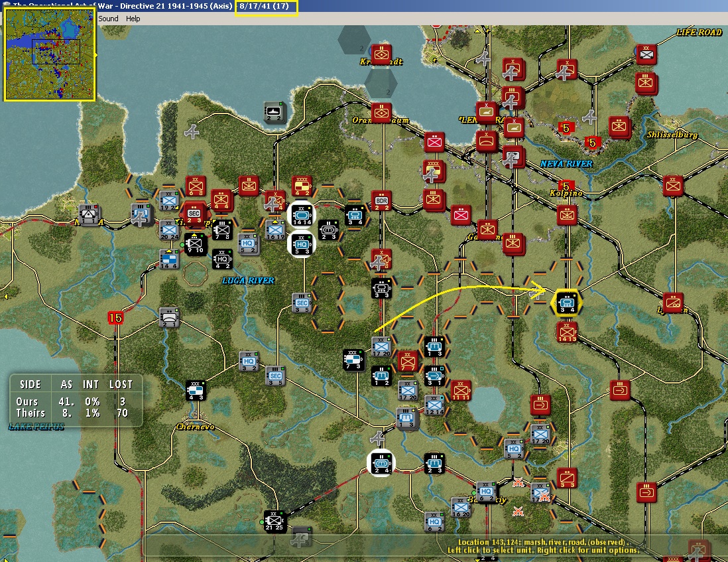Select gray infantry division 12 14
The height and width of the screenshot is (562, 728).
[434, 405]
